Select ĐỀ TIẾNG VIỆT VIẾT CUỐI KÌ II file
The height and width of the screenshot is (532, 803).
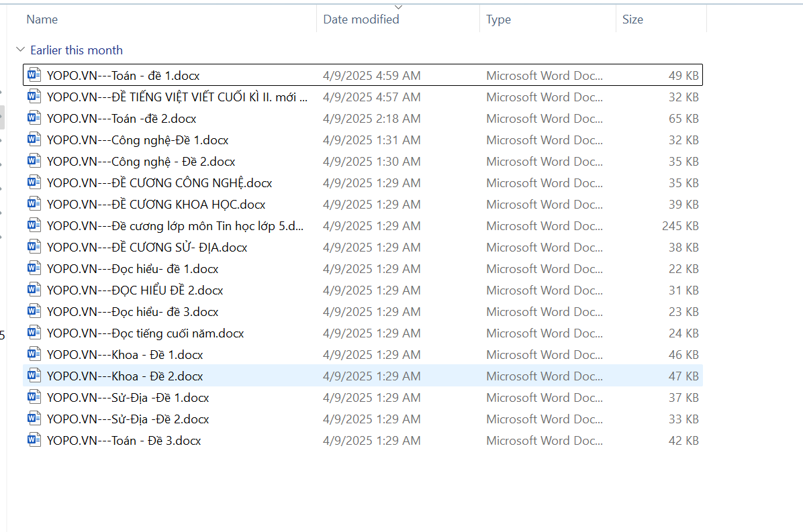point(177,97)
